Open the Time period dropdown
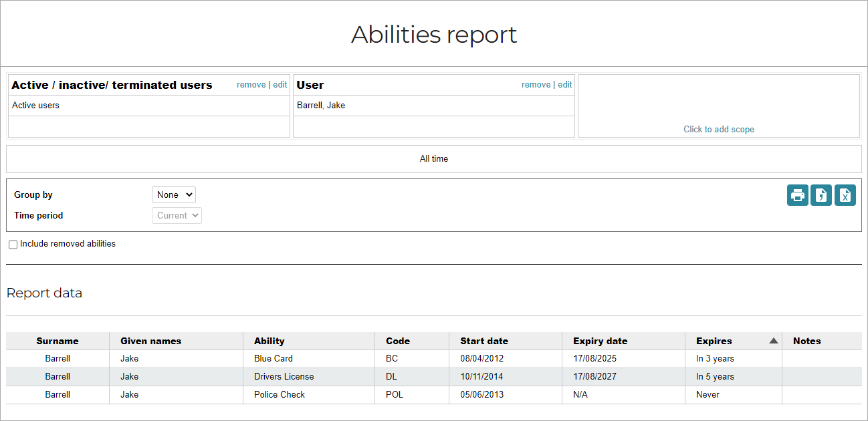This screenshot has width=868, height=421. (177, 215)
